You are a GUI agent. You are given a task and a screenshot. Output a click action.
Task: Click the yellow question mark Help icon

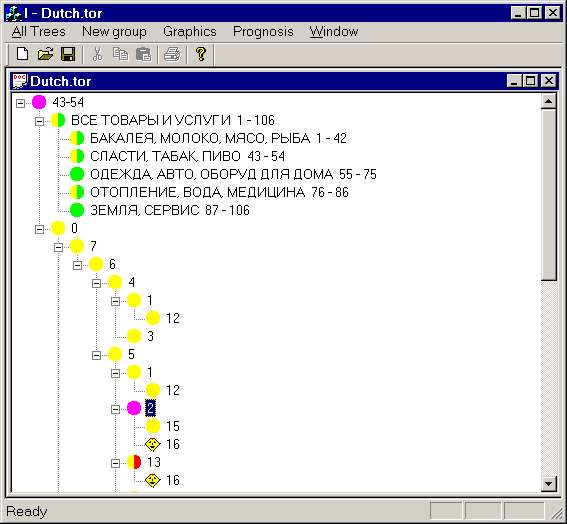201,54
